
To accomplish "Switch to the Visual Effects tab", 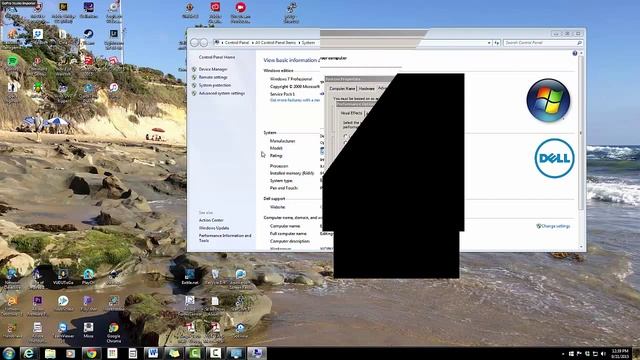I will pos(351,113).
